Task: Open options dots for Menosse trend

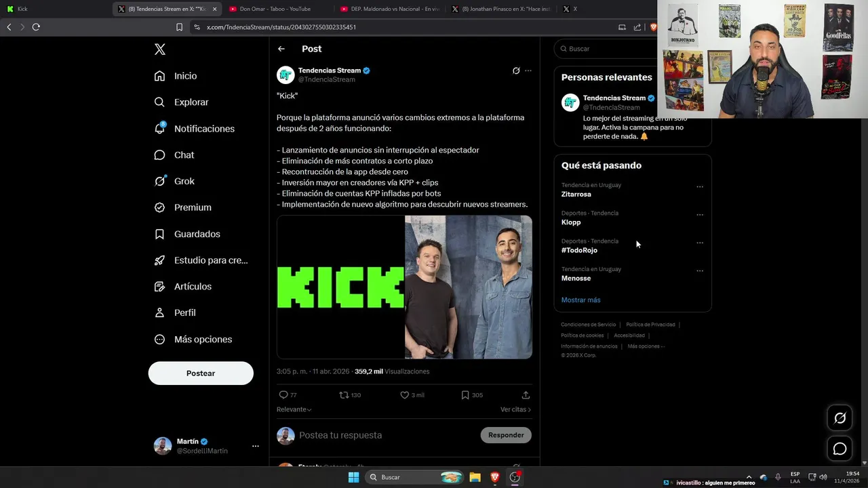Action: 700,271
